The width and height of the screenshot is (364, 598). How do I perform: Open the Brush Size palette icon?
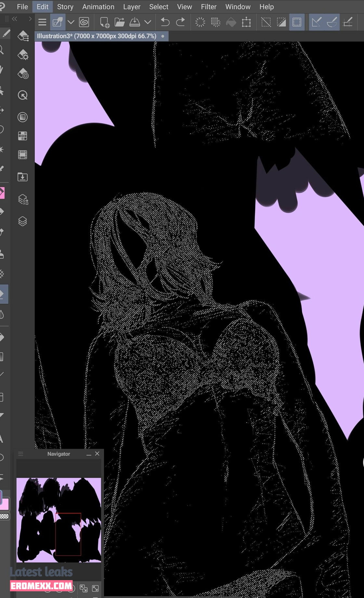point(23,74)
